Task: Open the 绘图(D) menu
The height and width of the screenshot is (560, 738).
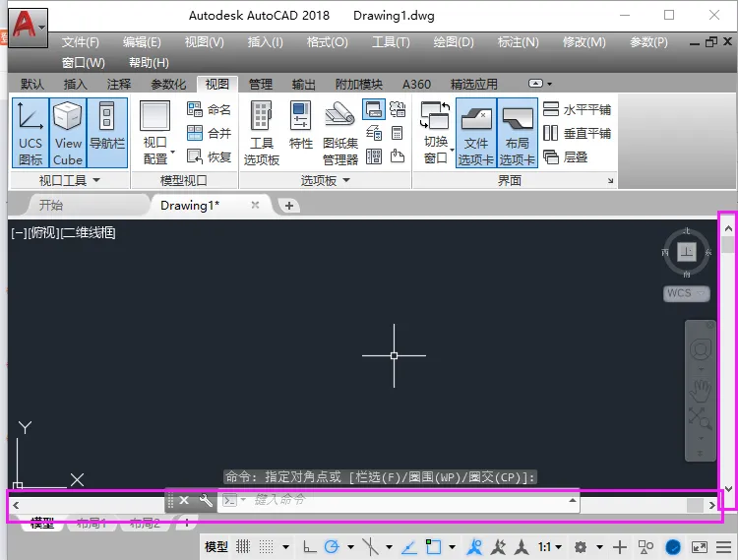Action: 454,42
